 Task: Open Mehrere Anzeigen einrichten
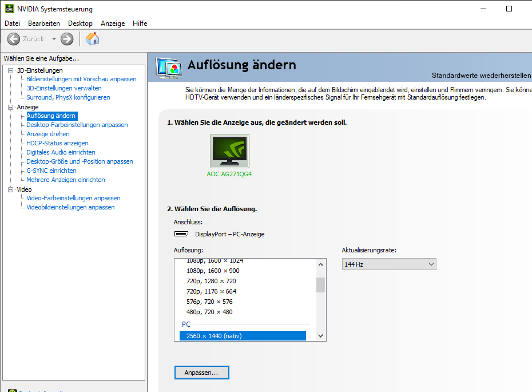coord(66,180)
